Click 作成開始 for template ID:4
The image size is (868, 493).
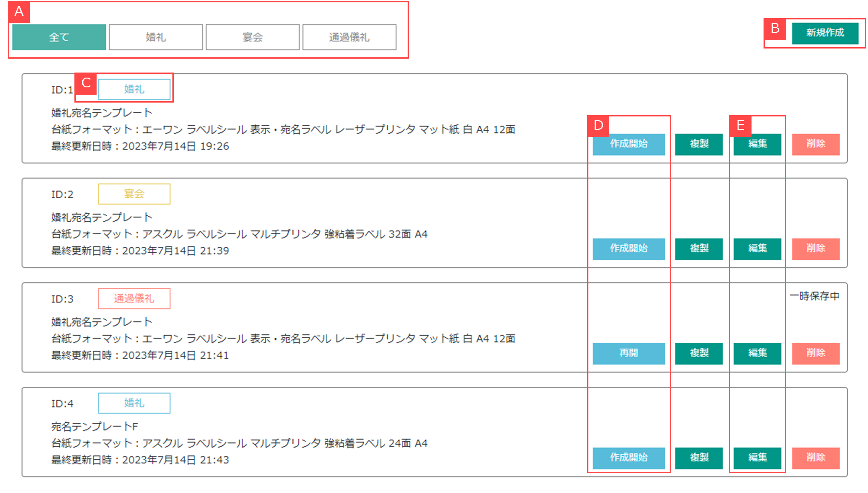click(629, 458)
